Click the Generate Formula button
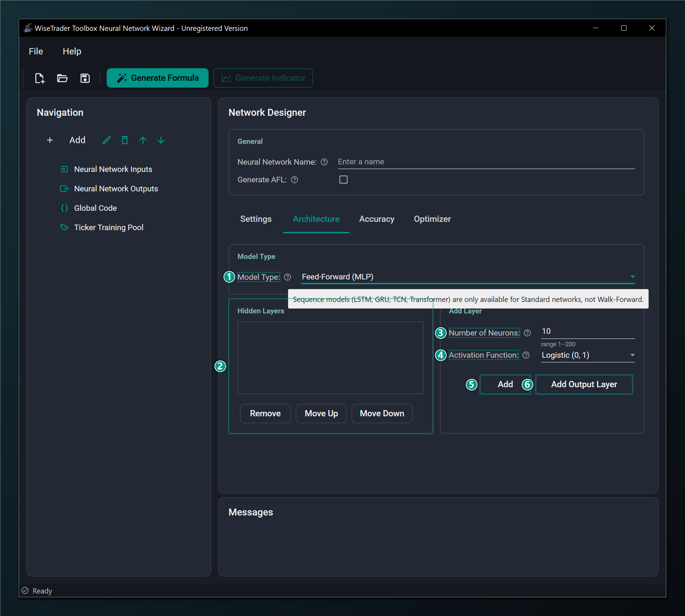 (158, 78)
